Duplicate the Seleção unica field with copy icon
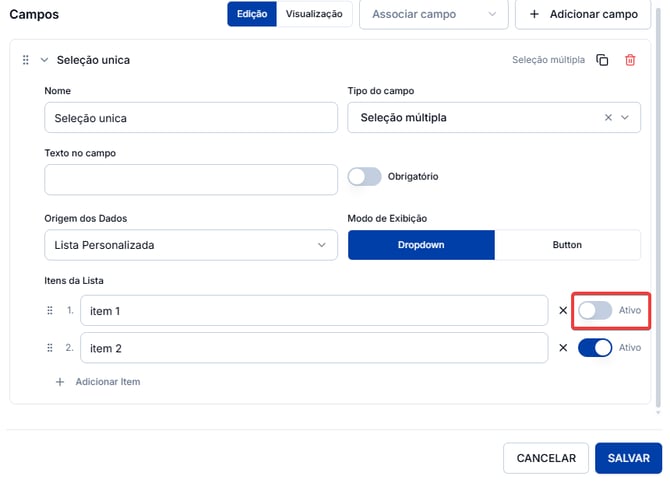The width and height of the screenshot is (670, 483). click(602, 60)
